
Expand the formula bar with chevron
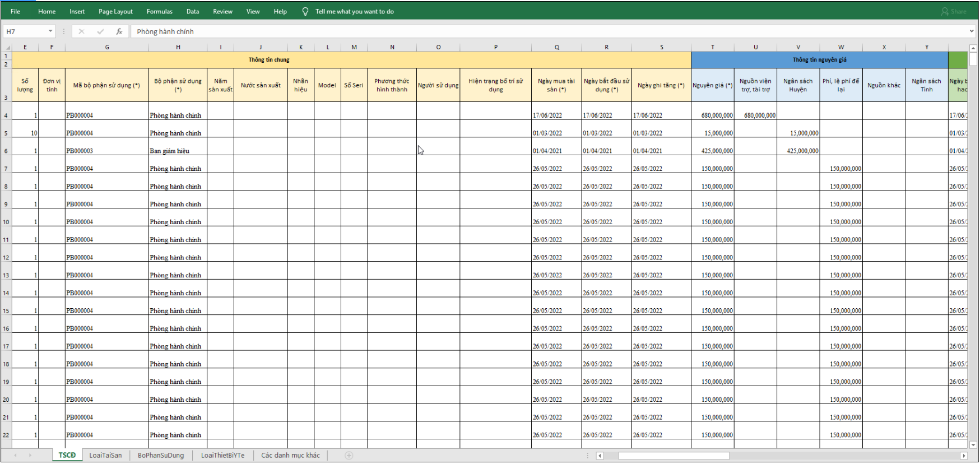pyautogui.click(x=972, y=31)
